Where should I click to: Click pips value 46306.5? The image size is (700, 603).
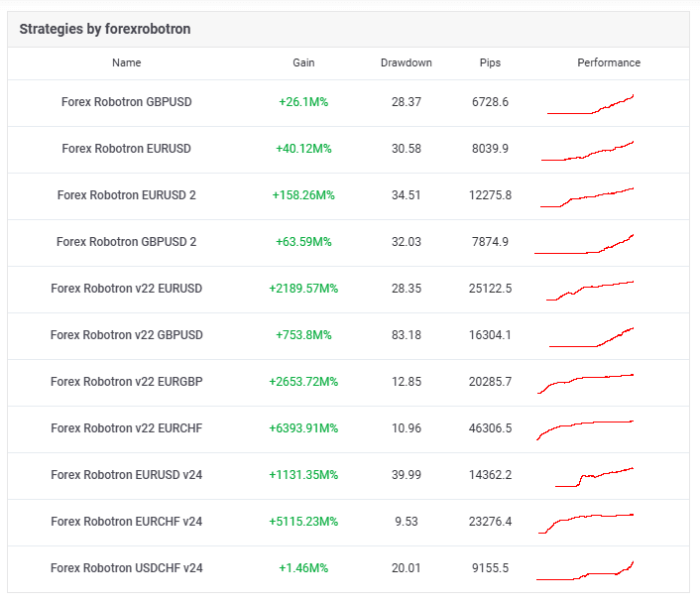click(x=490, y=427)
